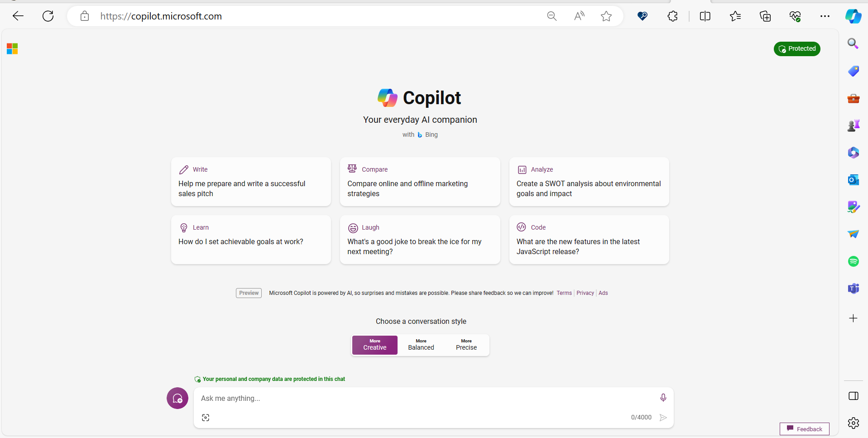Open the Microsoft 365 sidebar icon

(853, 153)
